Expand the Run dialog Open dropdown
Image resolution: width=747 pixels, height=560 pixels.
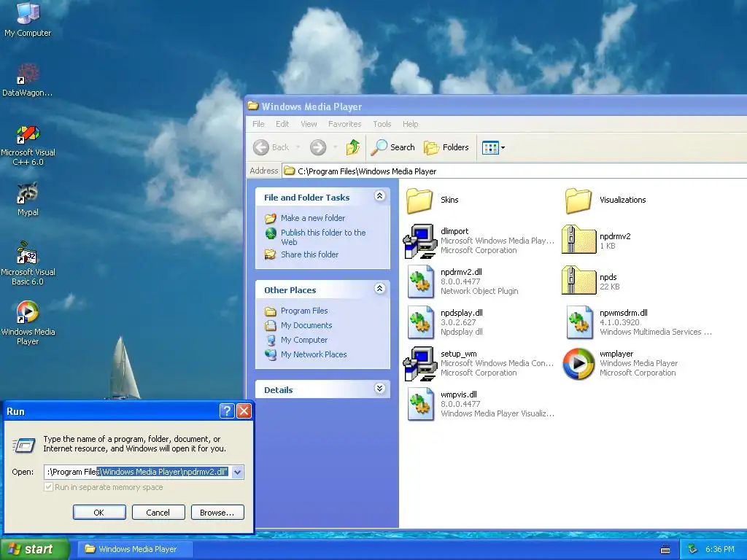click(x=237, y=472)
